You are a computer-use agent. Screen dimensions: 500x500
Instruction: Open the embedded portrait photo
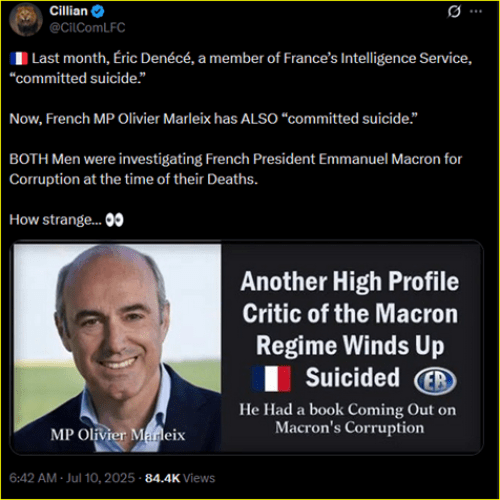[x=117, y=348]
